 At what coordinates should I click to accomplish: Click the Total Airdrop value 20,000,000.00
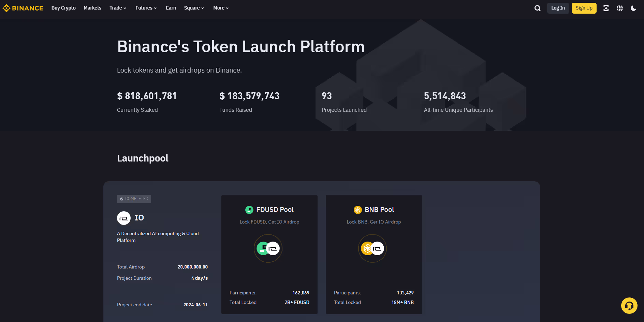click(193, 267)
